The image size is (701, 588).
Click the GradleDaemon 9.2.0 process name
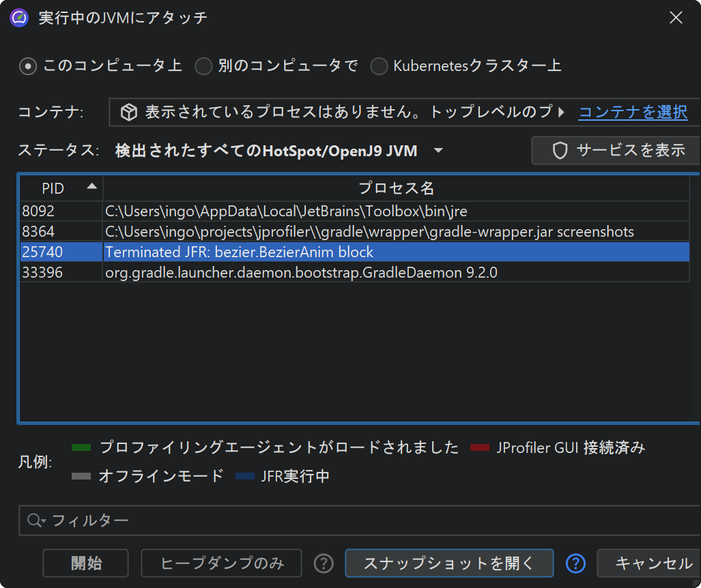(x=301, y=273)
